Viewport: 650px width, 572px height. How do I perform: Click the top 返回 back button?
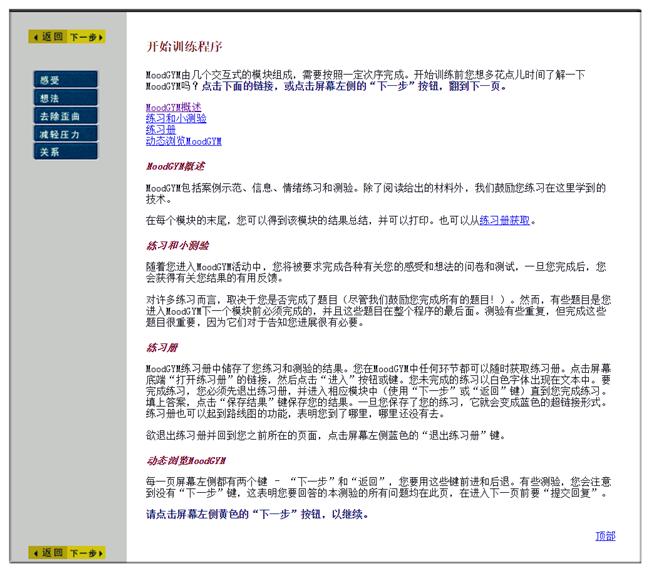pyautogui.click(x=48, y=36)
